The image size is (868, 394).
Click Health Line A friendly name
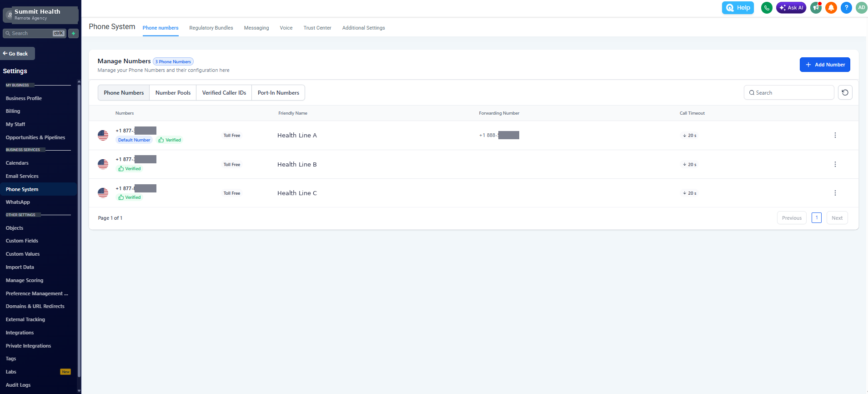(297, 135)
